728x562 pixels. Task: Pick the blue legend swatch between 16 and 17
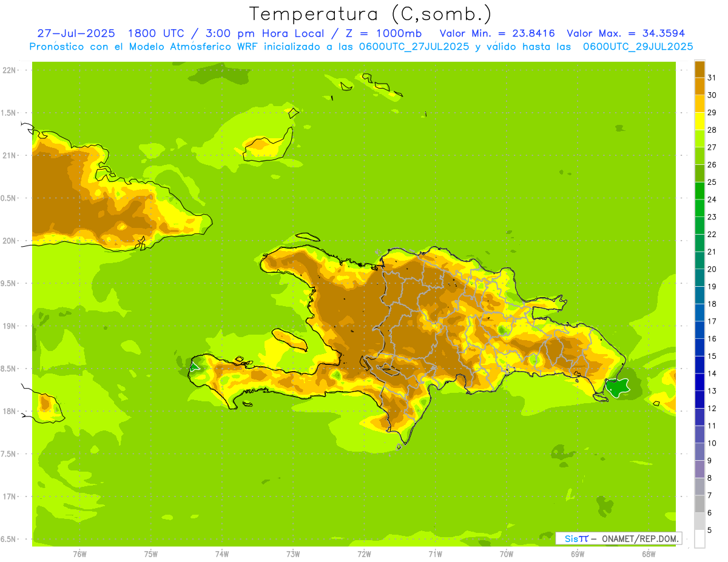699,330
